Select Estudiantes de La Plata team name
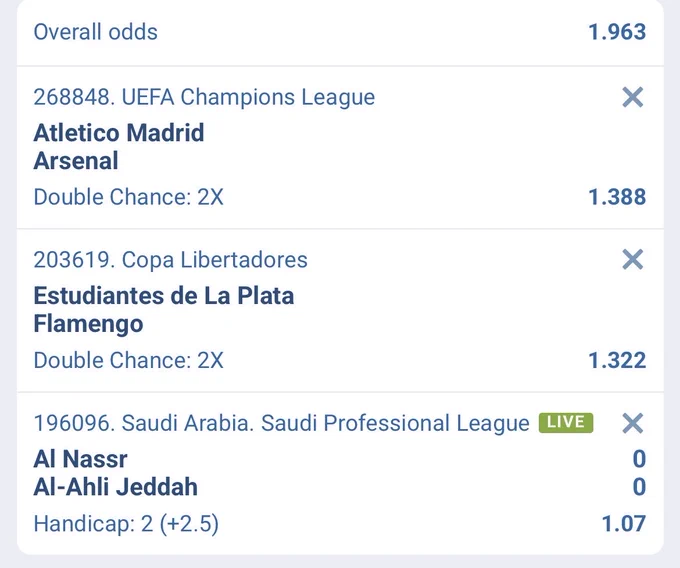This screenshot has width=680, height=568. click(x=164, y=296)
